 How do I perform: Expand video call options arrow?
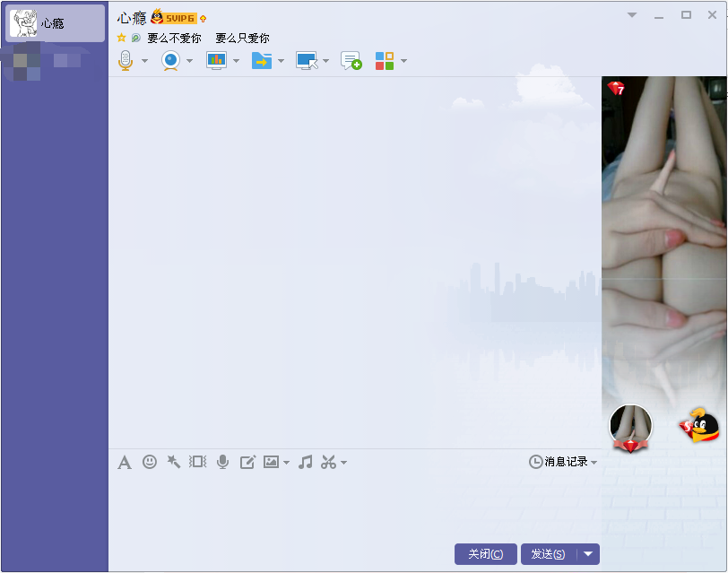pos(189,61)
